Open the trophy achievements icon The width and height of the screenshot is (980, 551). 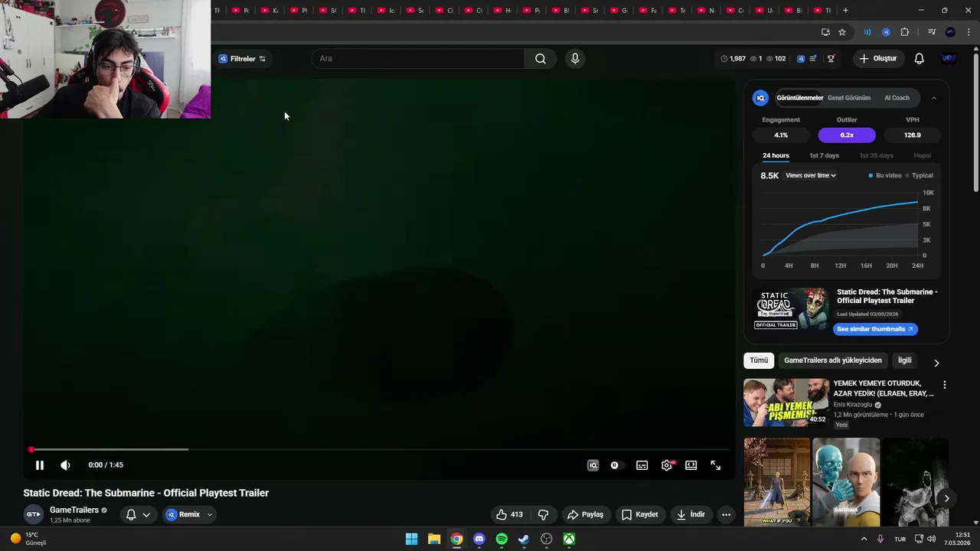pyautogui.click(x=831, y=59)
